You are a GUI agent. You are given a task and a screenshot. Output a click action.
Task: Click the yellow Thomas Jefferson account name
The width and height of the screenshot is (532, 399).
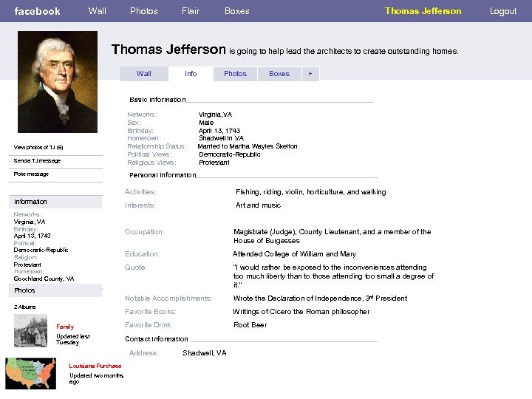(423, 11)
